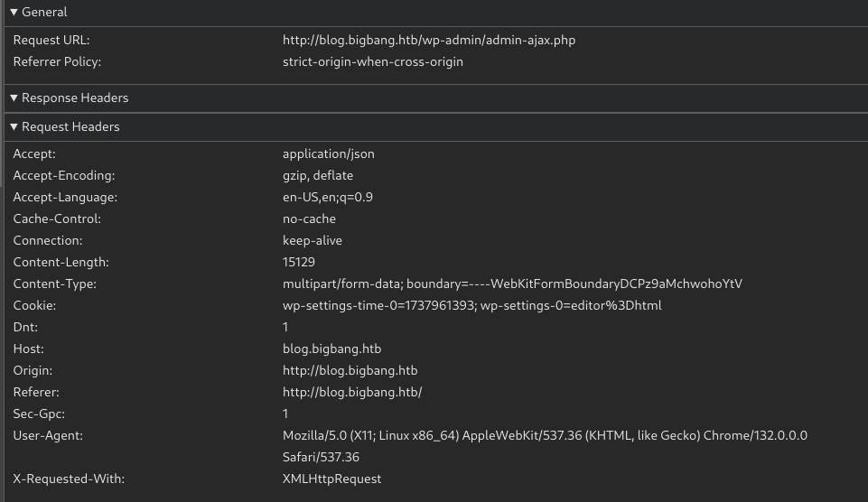Expand the Response Headers section

click(14, 98)
